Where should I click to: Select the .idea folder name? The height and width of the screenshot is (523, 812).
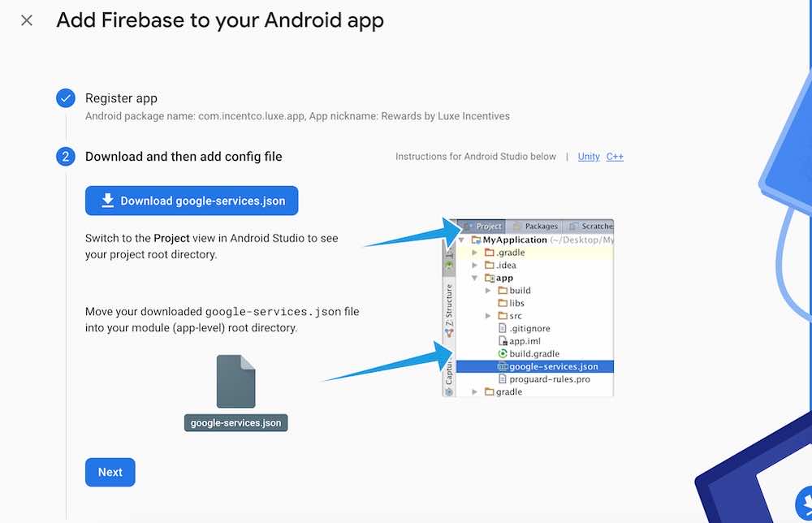(507, 265)
